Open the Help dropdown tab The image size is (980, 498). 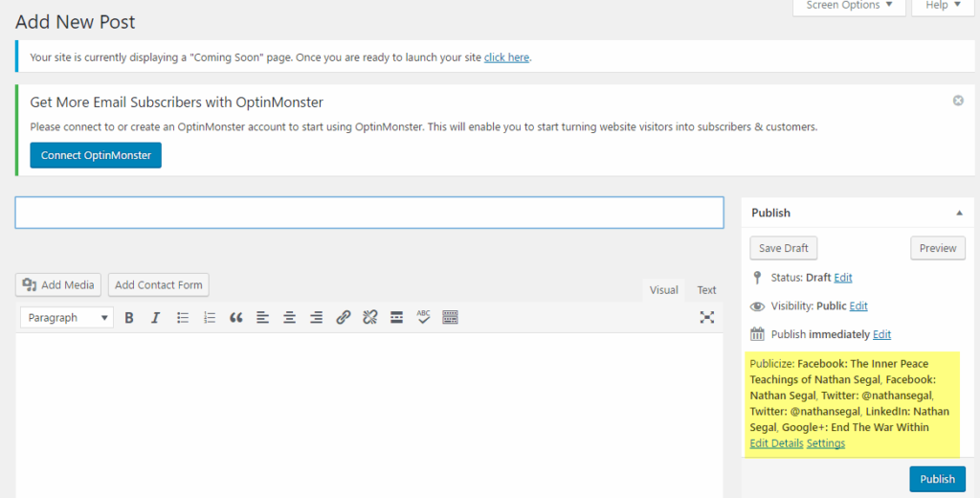tap(943, 6)
